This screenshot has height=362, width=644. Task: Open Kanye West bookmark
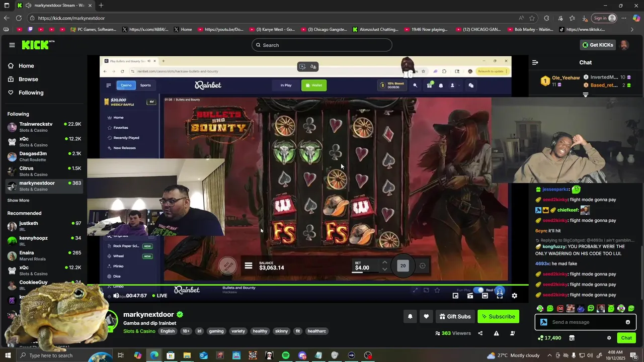coord(272,30)
